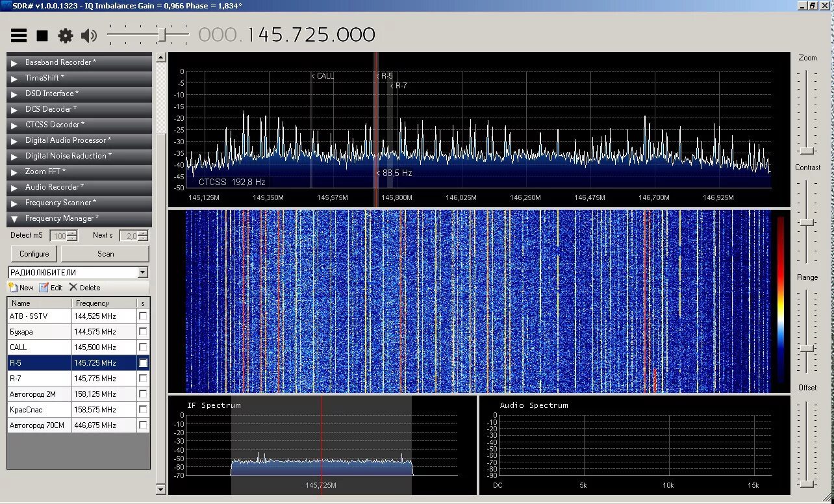The width and height of the screenshot is (834, 504).
Task: Sort list by Name column header
Action: click(x=39, y=303)
